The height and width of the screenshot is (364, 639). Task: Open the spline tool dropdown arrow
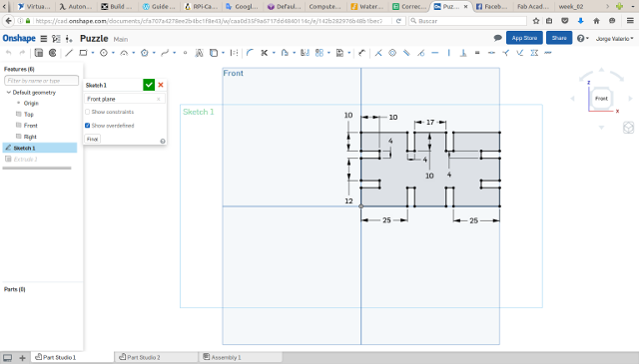coord(174,53)
